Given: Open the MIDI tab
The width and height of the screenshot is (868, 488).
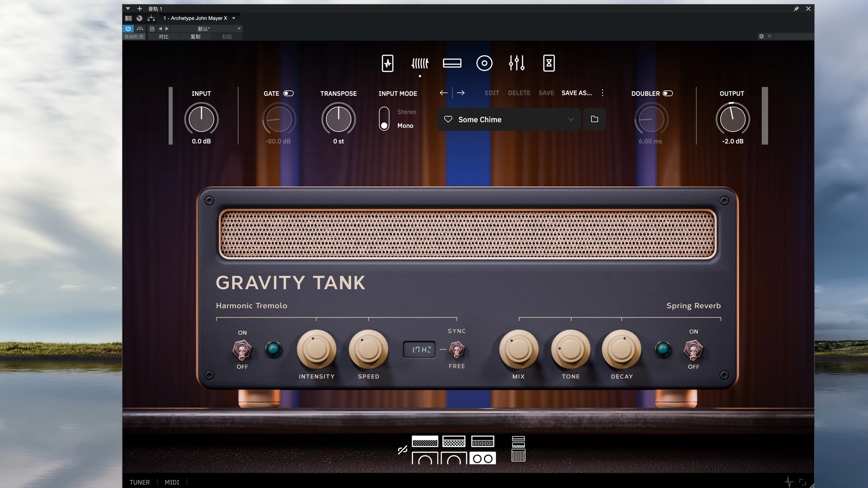Looking at the screenshot, I should tap(172, 482).
